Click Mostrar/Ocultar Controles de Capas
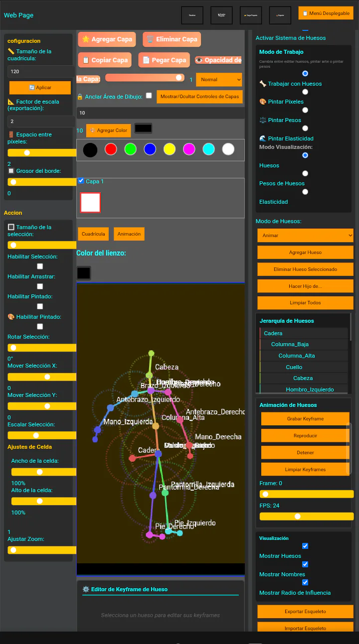The height and width of the screenshot is (644, 359). (x=199, y=97)
